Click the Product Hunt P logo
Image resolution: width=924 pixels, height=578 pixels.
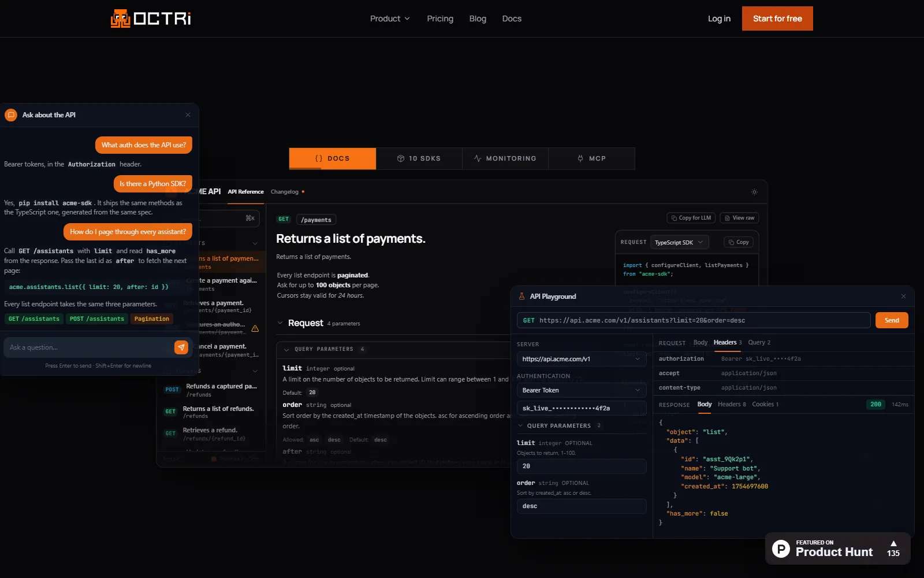[781, 549]
